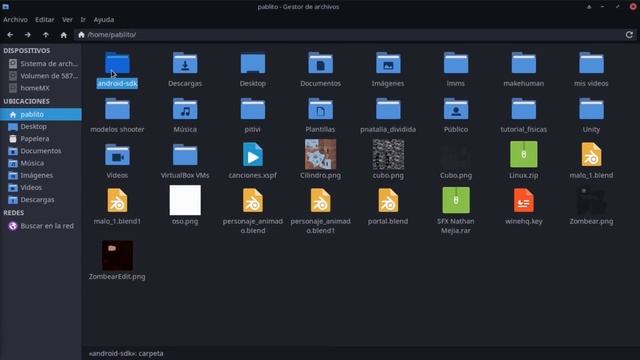Viewport: 640px width, 360px height.
Task: Click the status bar text «android-sdk»: carpeta
Action: click(x=126, y=353)
